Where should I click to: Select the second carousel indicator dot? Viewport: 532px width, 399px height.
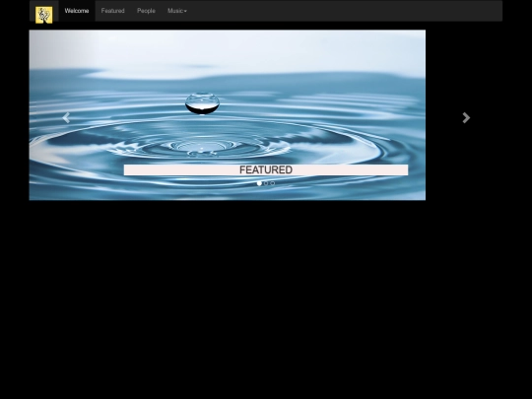(x=266, y=183)
